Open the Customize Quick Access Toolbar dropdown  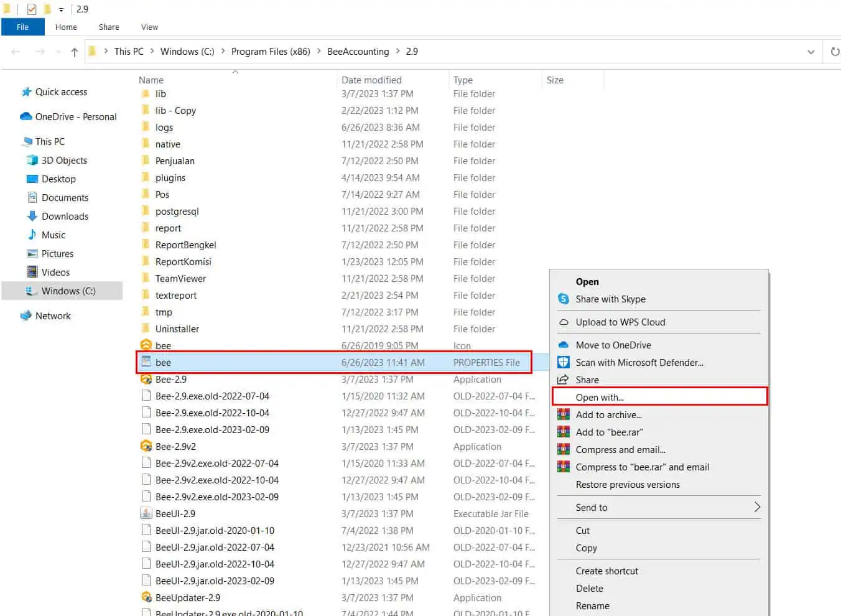point(61,9)
